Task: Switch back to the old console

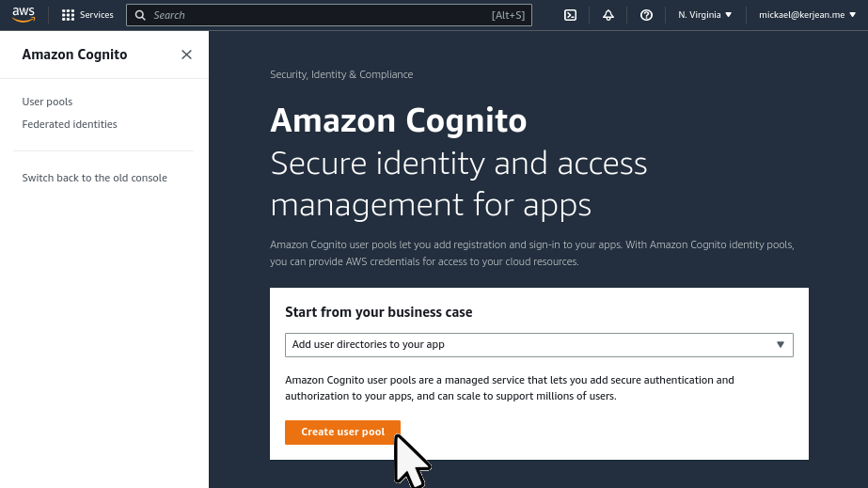Action: (x=95, y=178)
